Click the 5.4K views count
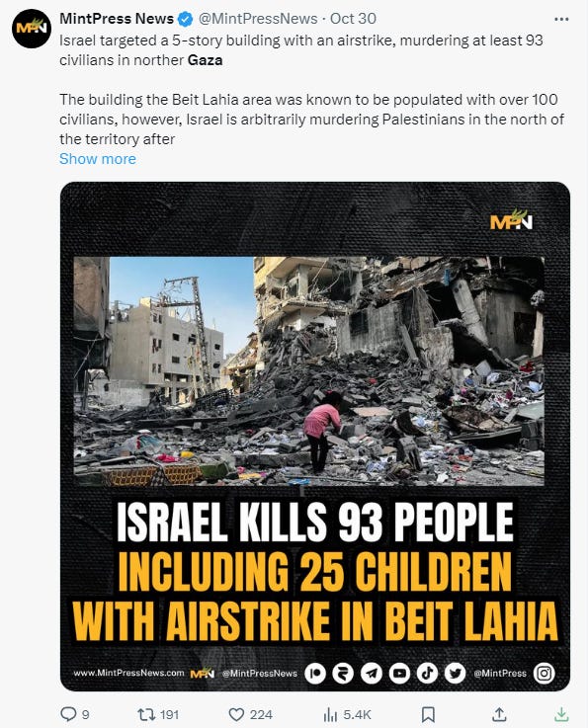588x728 pixels. (357, 714)
